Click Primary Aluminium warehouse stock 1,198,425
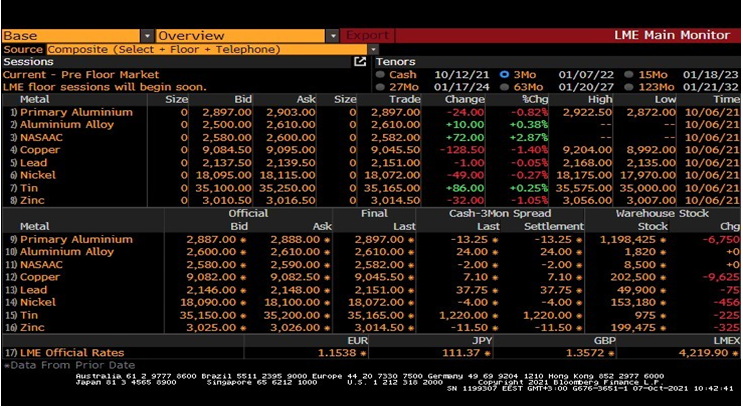 627,239
